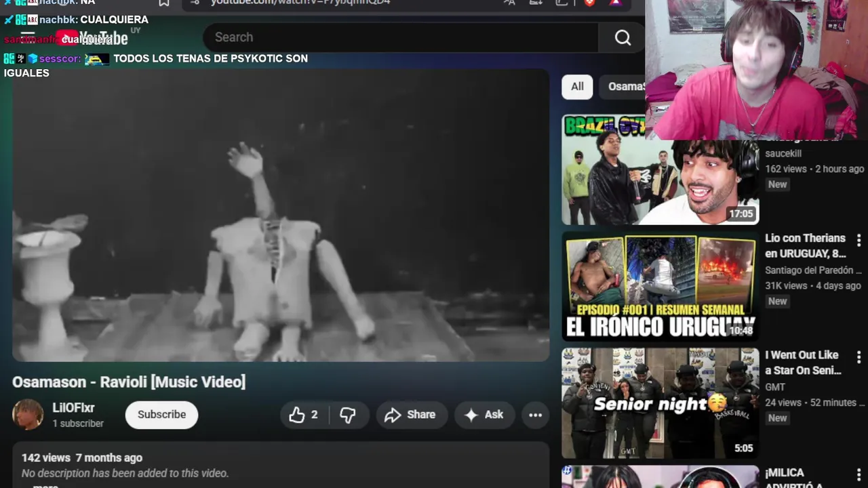Click the 17:05 duration badge
Viewport: 868px width, 488px height.
[741, 214]
